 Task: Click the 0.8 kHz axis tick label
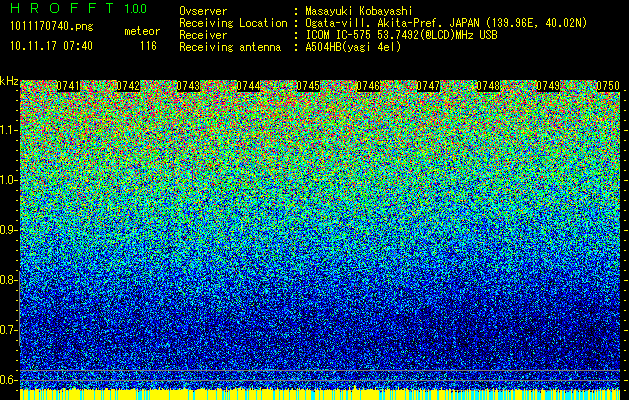(x=8, y=280)
